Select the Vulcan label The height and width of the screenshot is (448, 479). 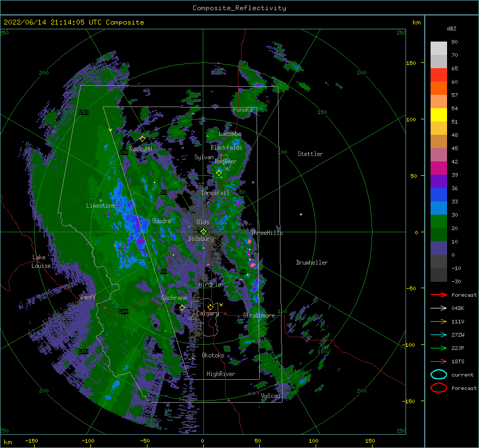tap(271, 396)
